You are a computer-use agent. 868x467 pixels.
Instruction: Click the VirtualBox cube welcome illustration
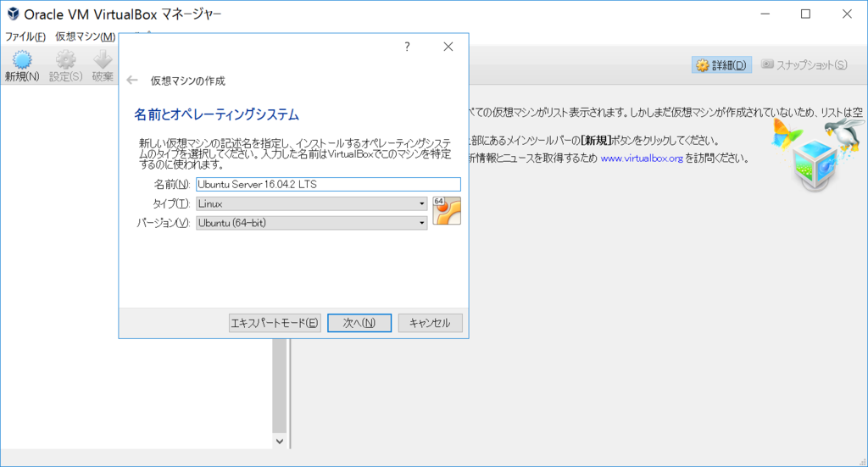816,156
